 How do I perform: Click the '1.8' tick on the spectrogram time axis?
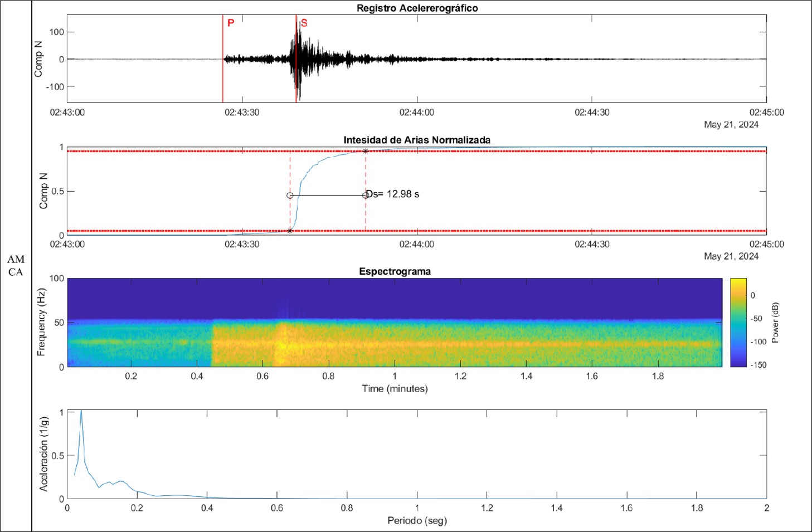(658, 376)
